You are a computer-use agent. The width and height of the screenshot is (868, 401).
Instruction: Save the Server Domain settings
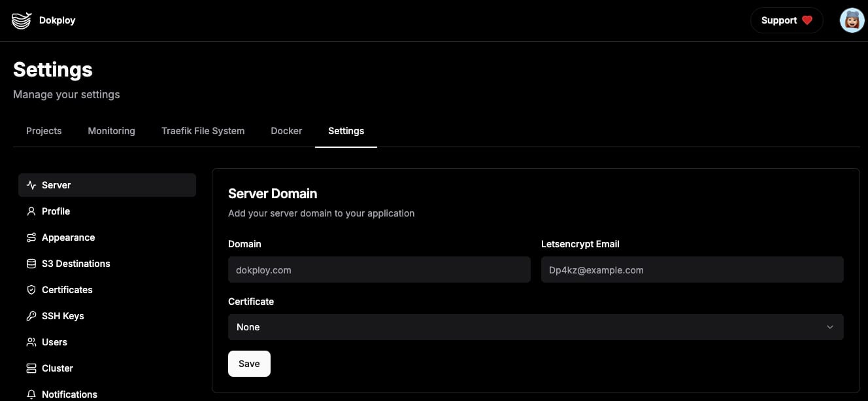[x=249, y=364]
